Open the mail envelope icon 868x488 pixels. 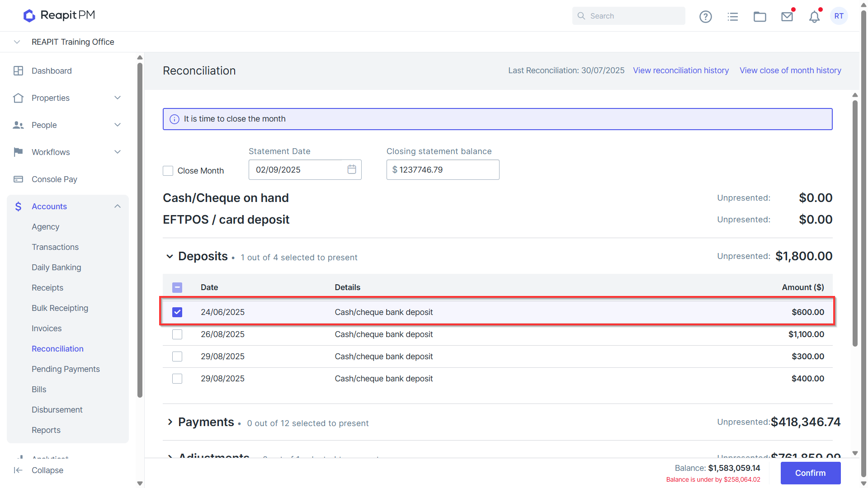787,16
